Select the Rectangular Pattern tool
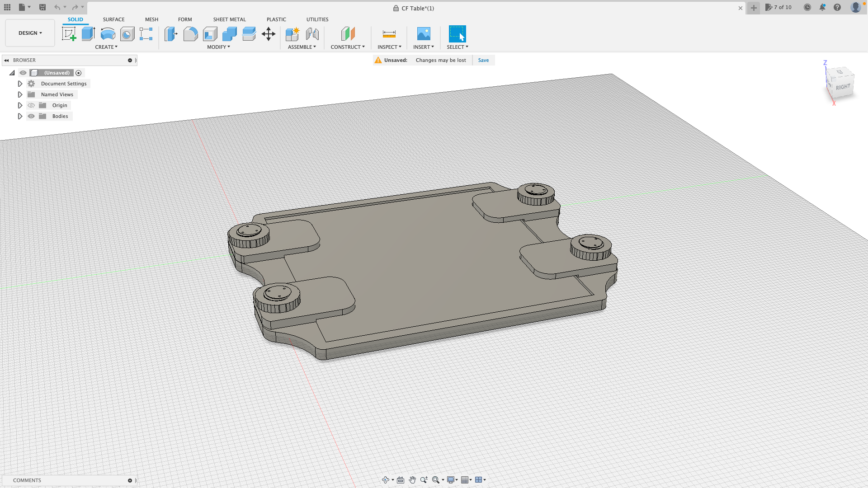Image resolution: width=868 pixels, height=488 pixels. point(146,34)
